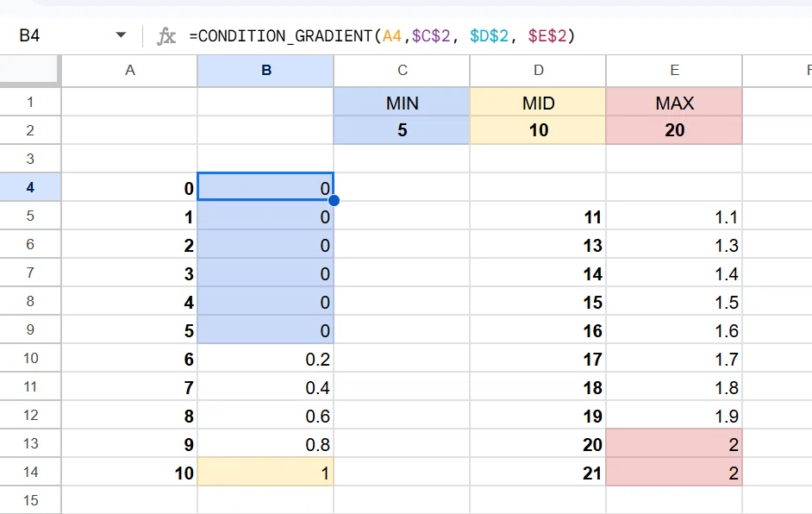
Task: Open the Name box dropdown arrow
Action: [x=121, y=35]
